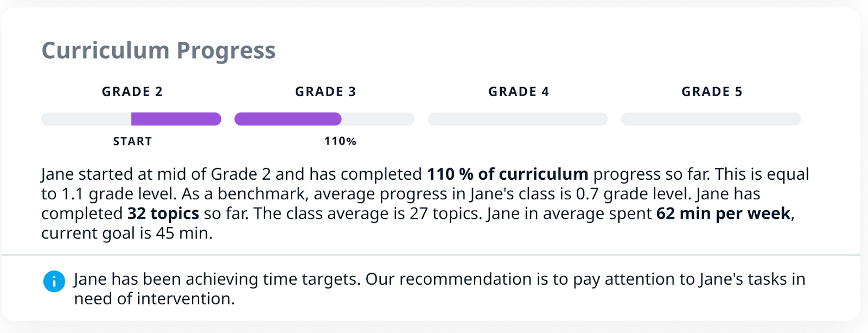This screenshot has width=868, height=333.
Task: Click the blue info icon
Action: (54, 281)
